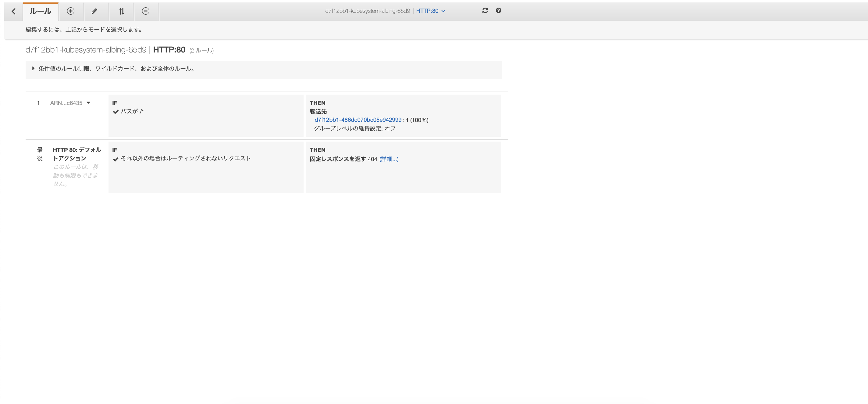Click the refresh icon
The height and width of the screenshot is (404, 868).
click(485, 10)
